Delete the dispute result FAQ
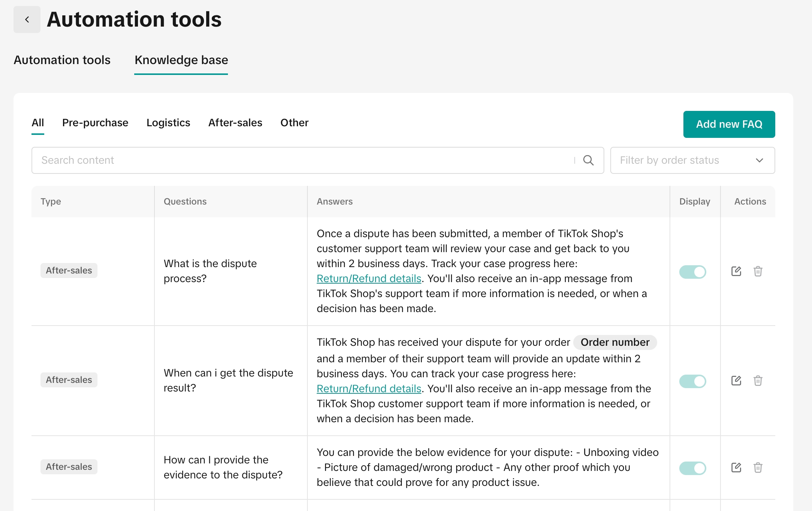Viewport: 812px width, 511px height. [x=758, y=381]
